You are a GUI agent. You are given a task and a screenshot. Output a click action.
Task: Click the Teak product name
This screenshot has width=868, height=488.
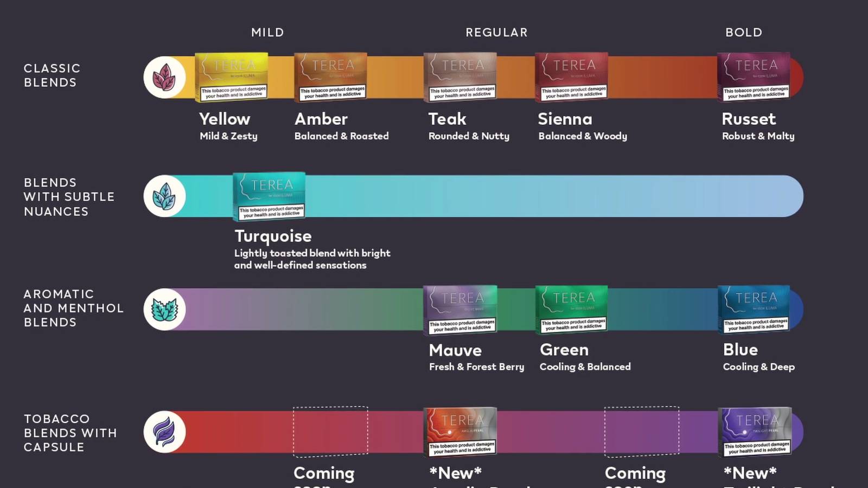pyautogui.click(x=448, y=119)
